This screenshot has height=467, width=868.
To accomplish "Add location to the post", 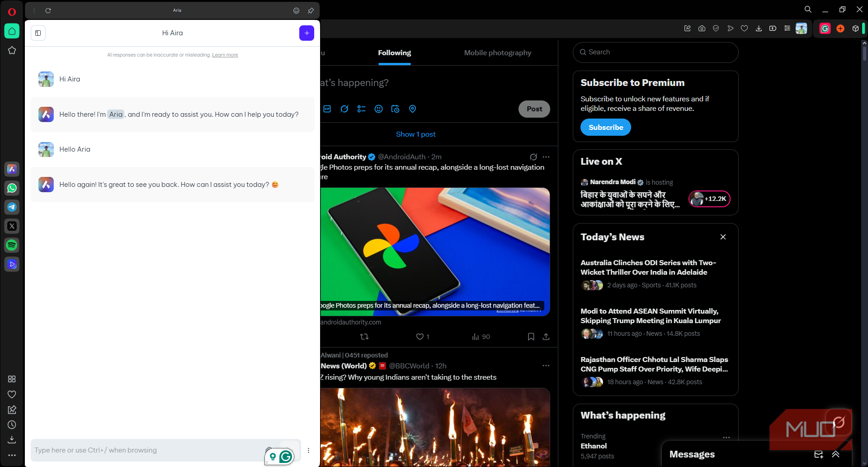I will point(412,109).
